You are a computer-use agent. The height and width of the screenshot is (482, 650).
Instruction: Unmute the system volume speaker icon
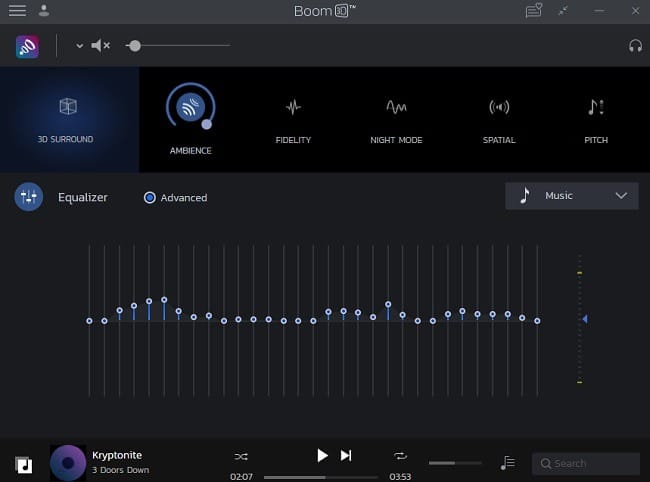point(100,45)
